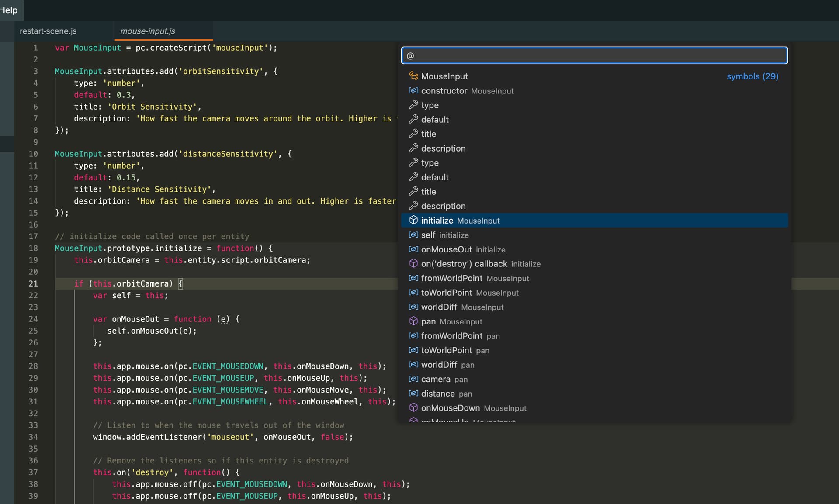The height and width of the screenshot is (504, 839).
Task: Click the symbol search input field
Action: pos(594,55)
